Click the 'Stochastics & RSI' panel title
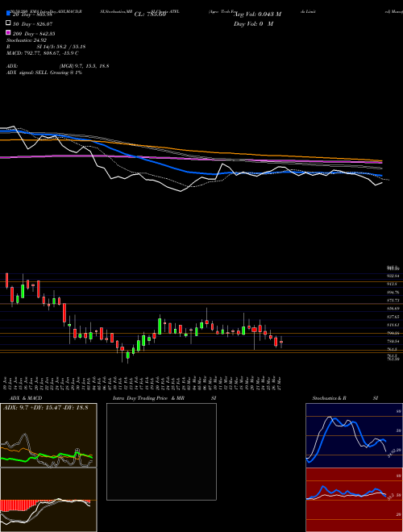This screenshot has height=532, width=403. (345, 398)
